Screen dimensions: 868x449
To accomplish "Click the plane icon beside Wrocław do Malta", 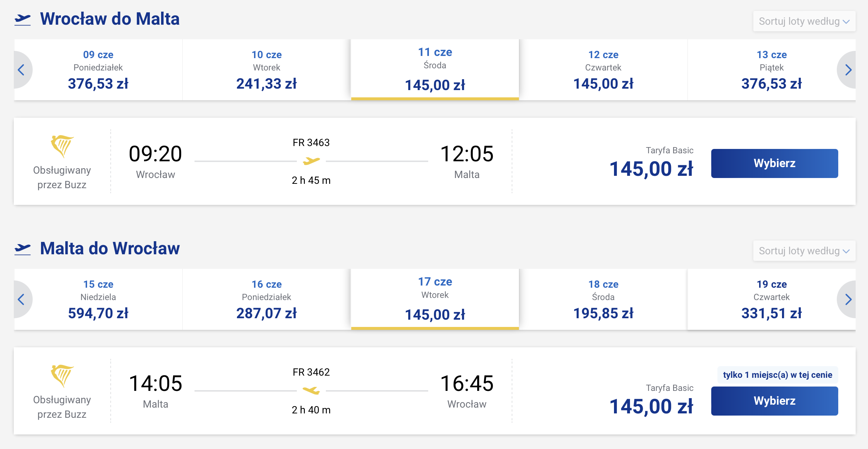I will click(x=22, y=20).
